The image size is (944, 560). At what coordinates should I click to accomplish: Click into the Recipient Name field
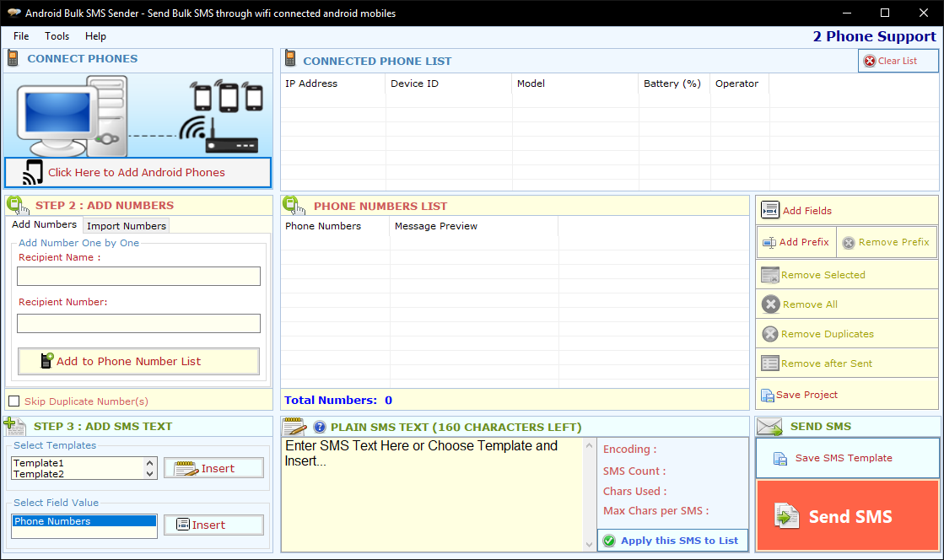point(138,277)
